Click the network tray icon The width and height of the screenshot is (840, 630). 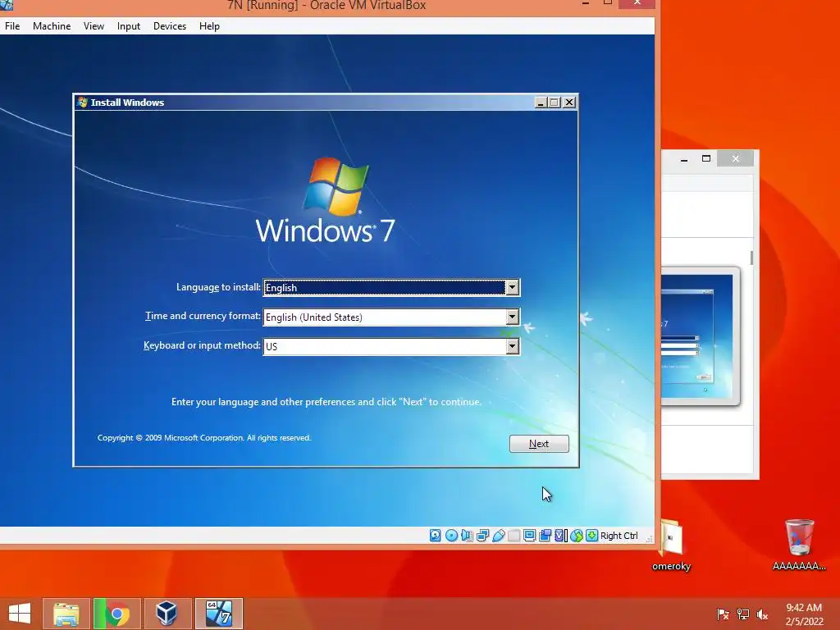click(743, 614)
